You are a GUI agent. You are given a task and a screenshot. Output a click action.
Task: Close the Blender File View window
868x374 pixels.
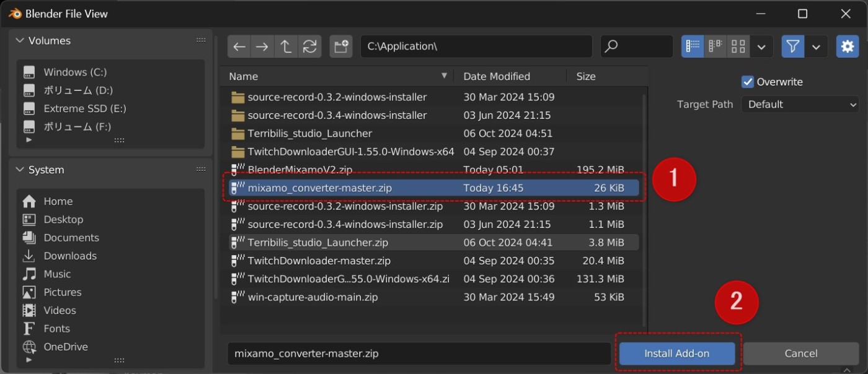click(845, 13)
